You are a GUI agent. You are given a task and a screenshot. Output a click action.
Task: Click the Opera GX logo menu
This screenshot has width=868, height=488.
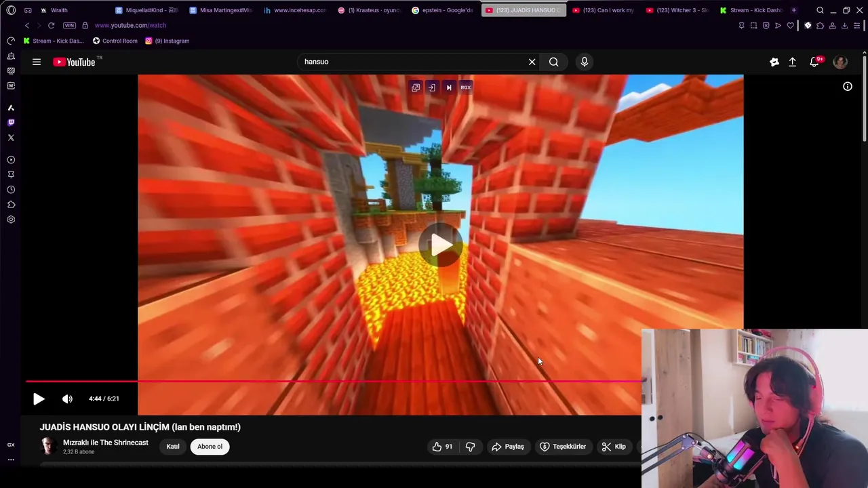pos(11,10)
